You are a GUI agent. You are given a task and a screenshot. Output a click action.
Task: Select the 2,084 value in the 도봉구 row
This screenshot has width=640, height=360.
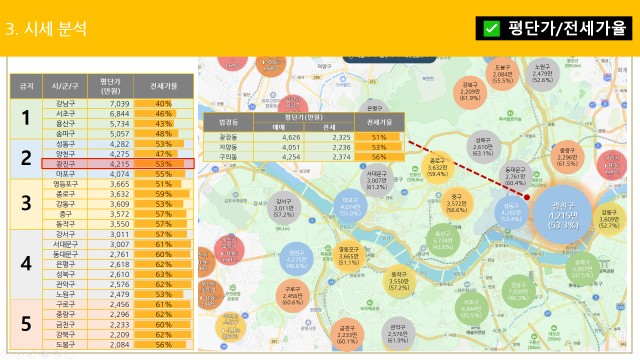[x=119, y=345]
